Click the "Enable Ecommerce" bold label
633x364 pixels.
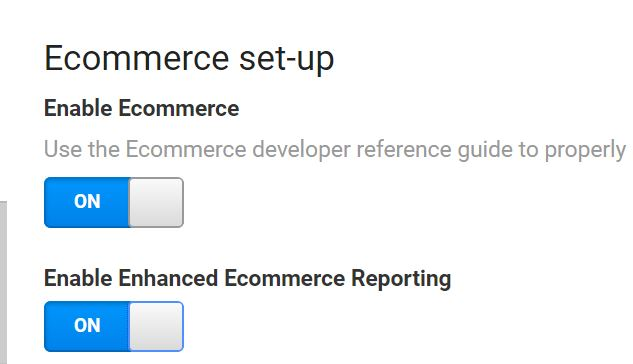(x=141, y=108)
